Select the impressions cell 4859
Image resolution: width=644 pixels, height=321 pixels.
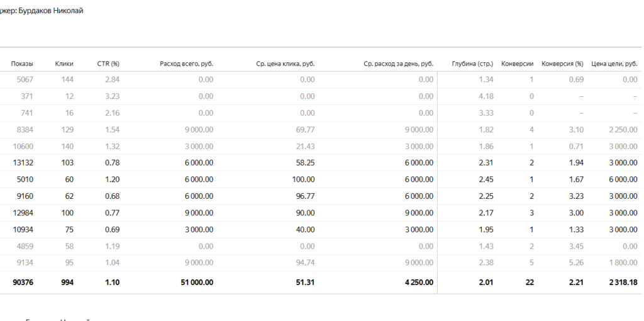pyautogui.click(x=25, y=246)
